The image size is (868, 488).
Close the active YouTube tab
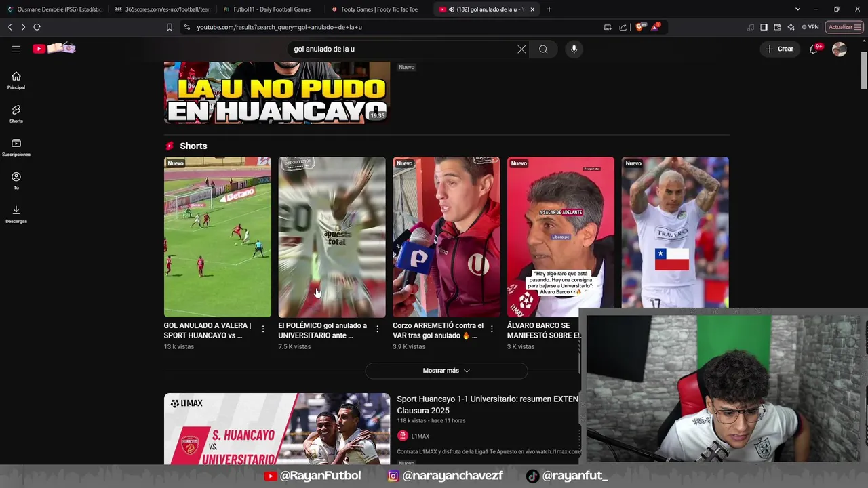[x=532, y=9]
